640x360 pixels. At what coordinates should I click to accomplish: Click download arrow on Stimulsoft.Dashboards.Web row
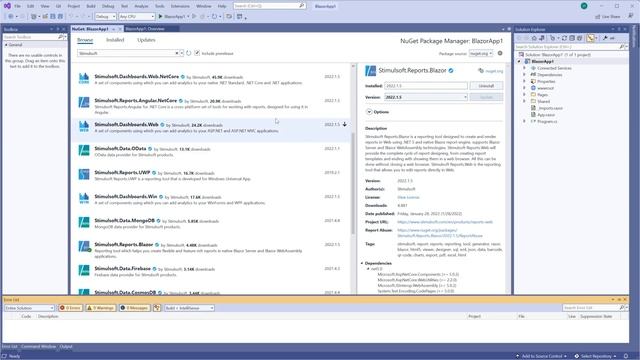pyautogui.click(x=345, y=124)
